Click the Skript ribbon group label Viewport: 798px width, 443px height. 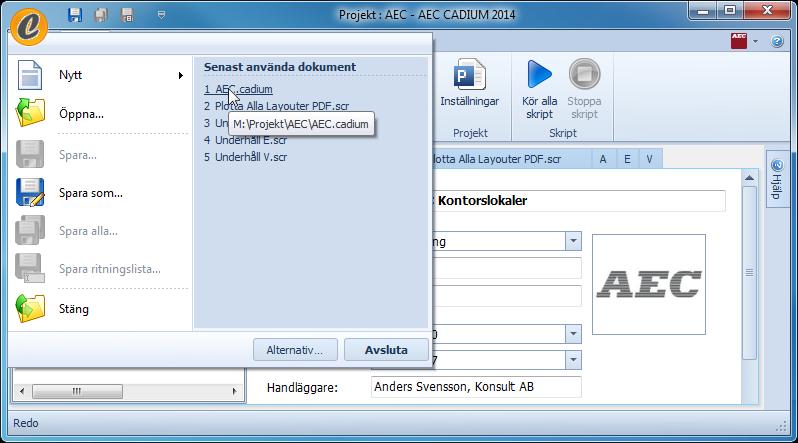[562, 133]
